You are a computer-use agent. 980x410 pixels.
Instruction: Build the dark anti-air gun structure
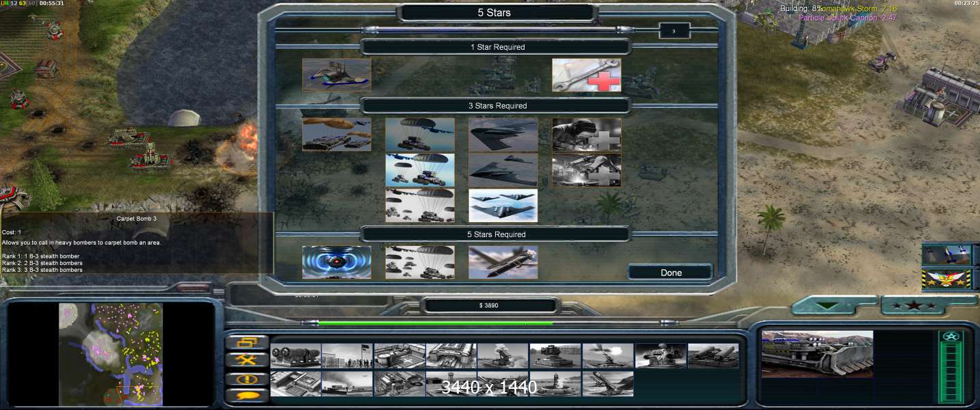click(661, 356)
